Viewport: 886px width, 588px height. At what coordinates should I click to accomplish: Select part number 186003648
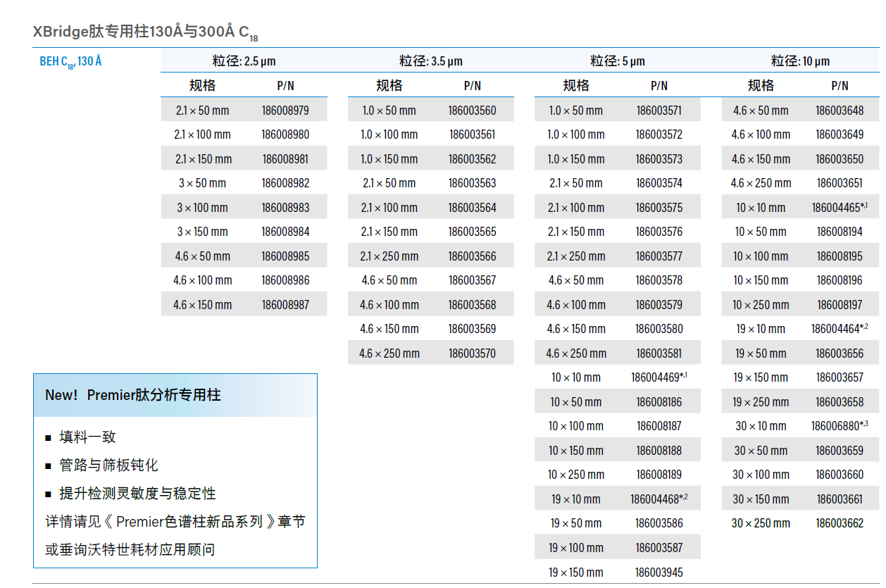click(840, 111)
